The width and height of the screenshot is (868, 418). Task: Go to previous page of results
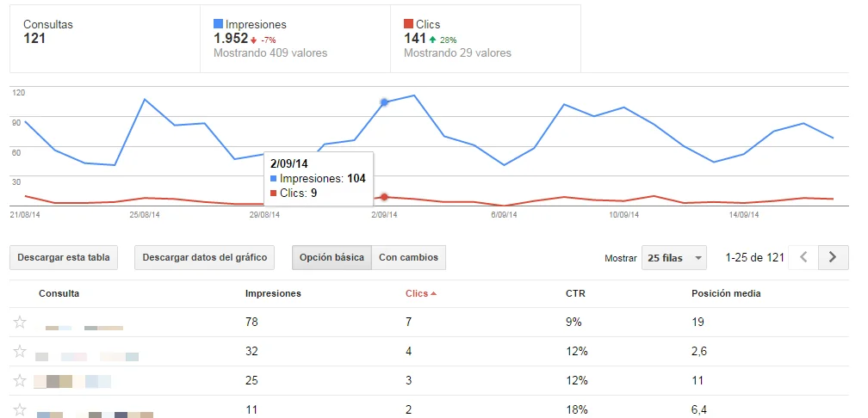point(803,257)
